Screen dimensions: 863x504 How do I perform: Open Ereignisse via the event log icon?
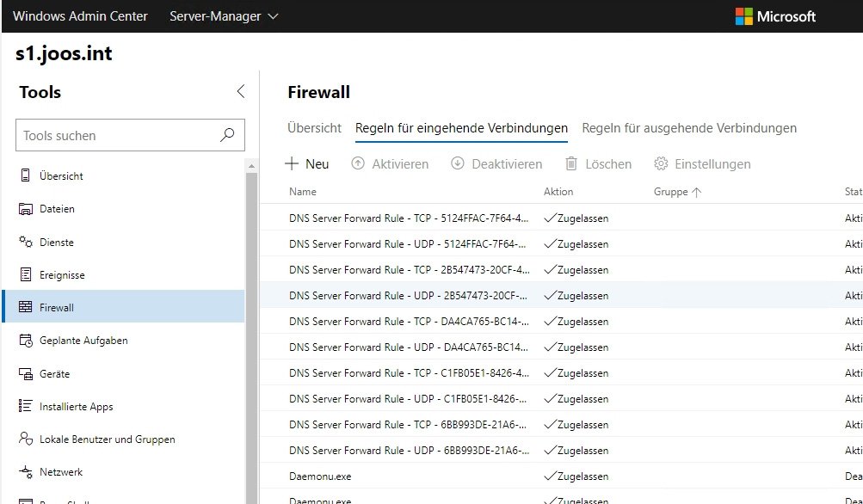[x=28, y=275]
